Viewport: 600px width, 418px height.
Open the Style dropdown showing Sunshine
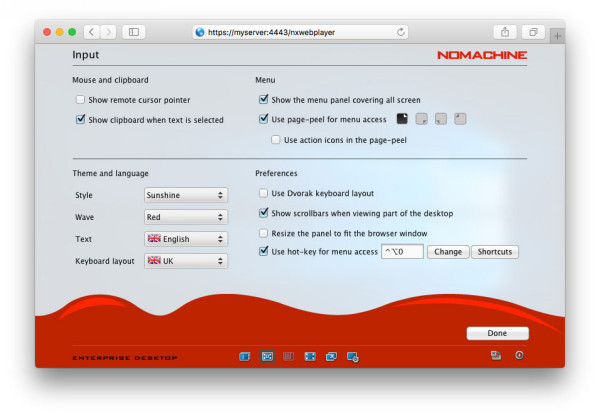[186, 195]
